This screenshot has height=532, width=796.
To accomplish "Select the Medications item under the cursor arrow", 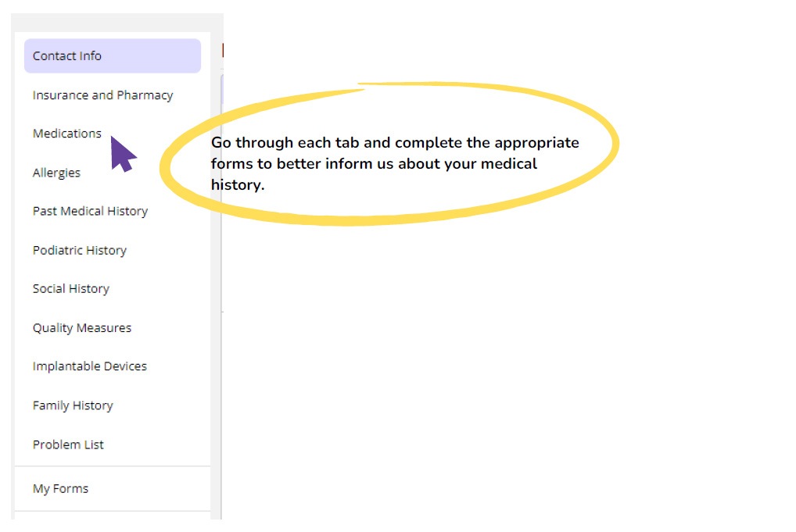I will click(66, 133).
